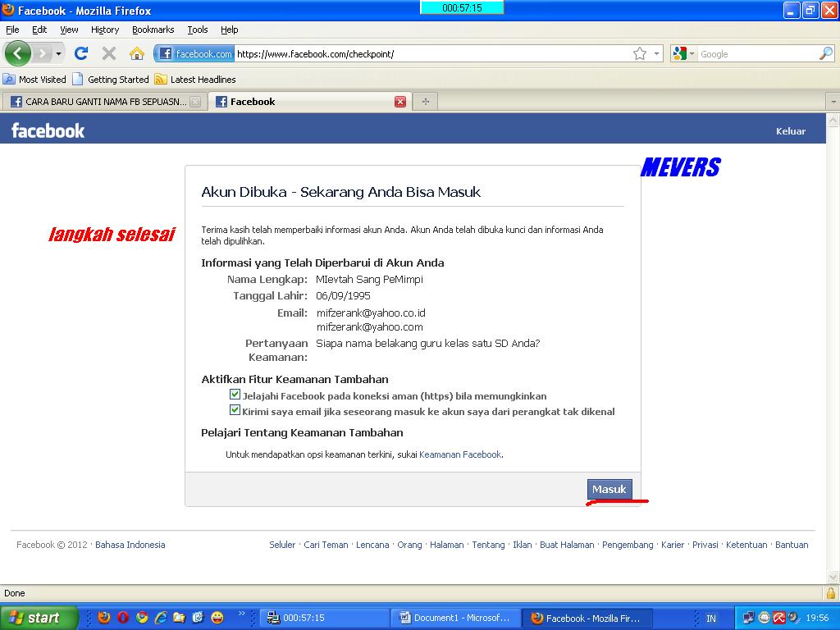Open the list all tabs dropdown

pyautogui.click(x=833, y=101)
